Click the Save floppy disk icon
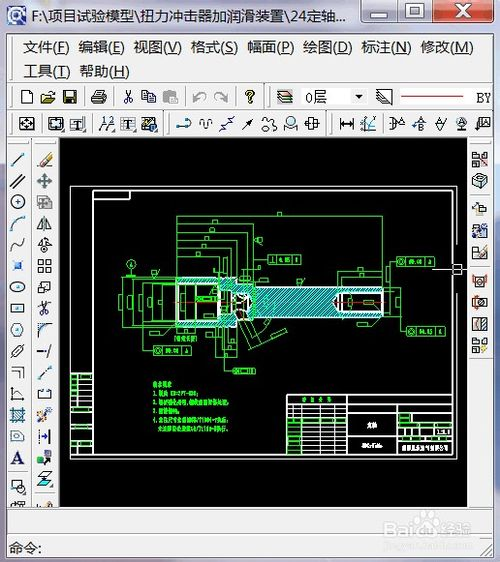The width and height of the screenshot is (500, 562). (x=70, y=97)
